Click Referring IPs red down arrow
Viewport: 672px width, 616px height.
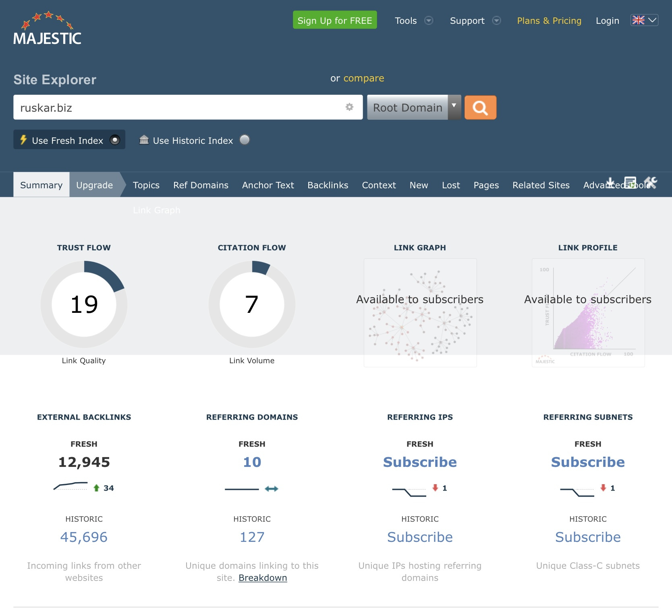tap(435, 488)
